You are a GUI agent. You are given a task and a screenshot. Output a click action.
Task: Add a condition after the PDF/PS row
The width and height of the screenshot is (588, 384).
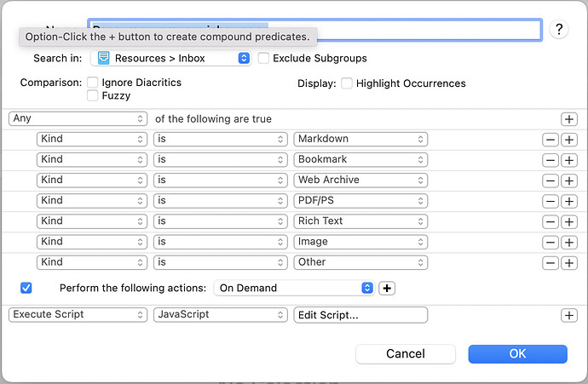coord(569,202)
